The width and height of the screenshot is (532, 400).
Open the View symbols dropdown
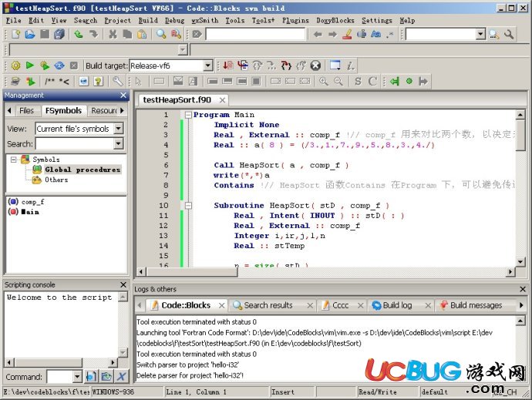tap(119, 129)
